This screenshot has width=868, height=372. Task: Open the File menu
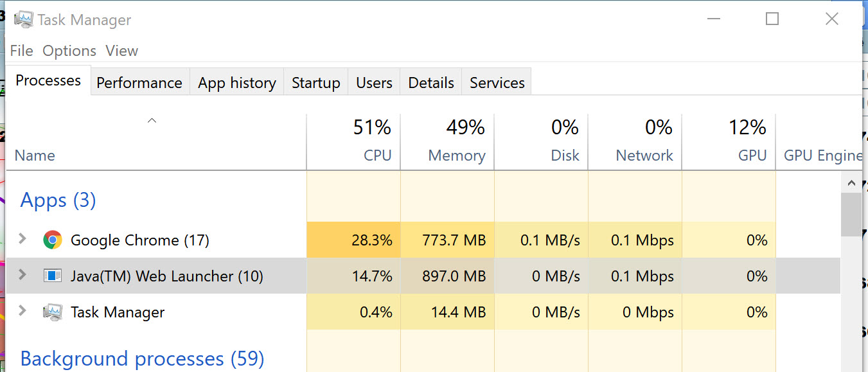click(x=21, y=51)
